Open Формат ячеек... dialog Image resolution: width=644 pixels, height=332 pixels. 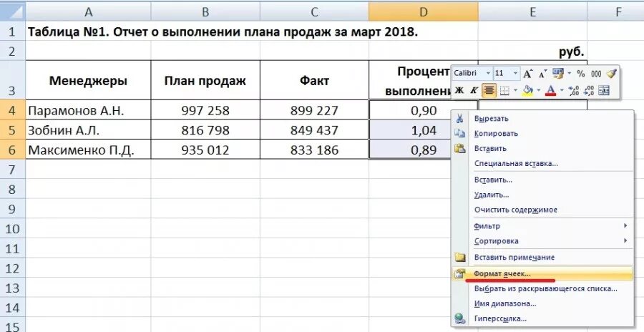coord(542,273)
